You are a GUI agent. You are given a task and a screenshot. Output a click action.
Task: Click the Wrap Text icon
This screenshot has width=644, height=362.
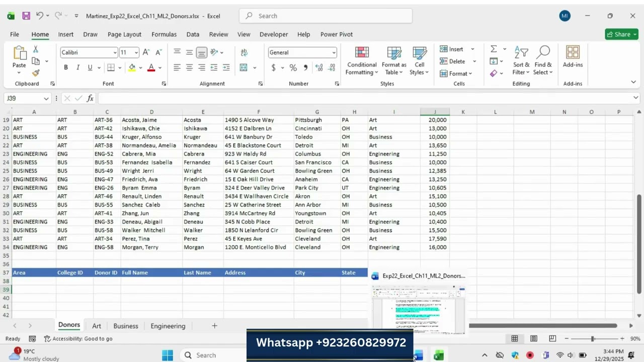tap(244, 52)
